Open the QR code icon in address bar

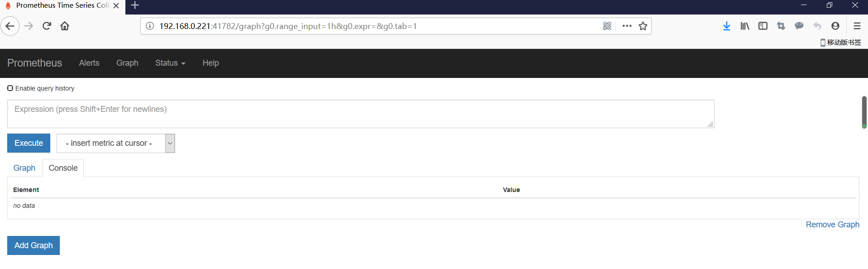tap(607, 26)
